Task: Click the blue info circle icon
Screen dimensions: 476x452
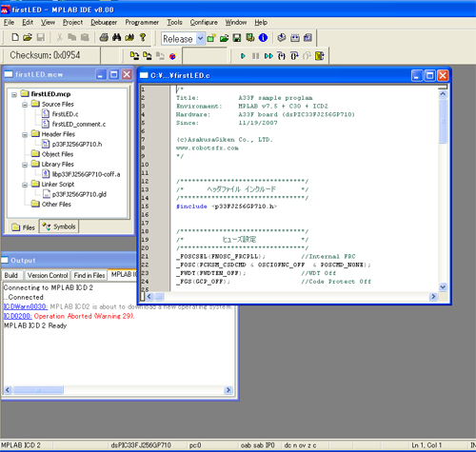Action: pos(263,38)
